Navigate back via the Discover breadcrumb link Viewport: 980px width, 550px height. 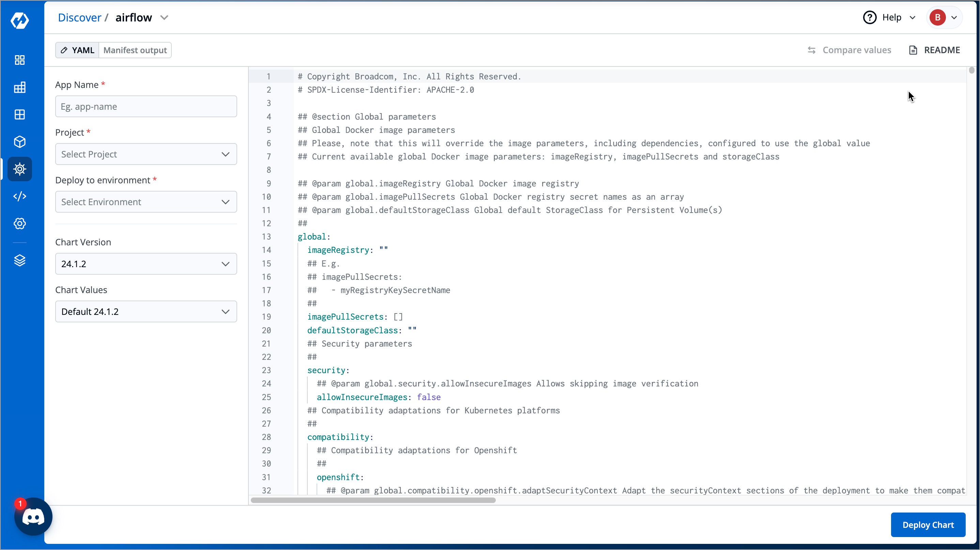79,17
